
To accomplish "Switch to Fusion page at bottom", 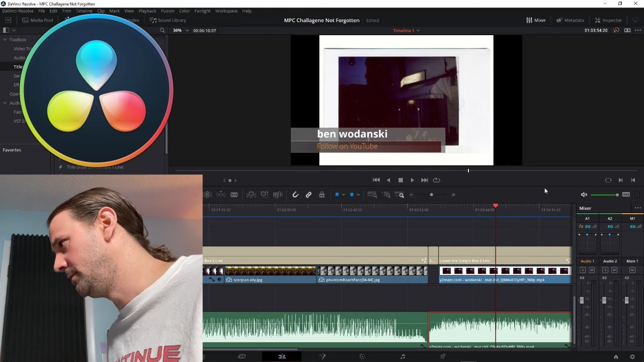I will click(x=323, y=356).
